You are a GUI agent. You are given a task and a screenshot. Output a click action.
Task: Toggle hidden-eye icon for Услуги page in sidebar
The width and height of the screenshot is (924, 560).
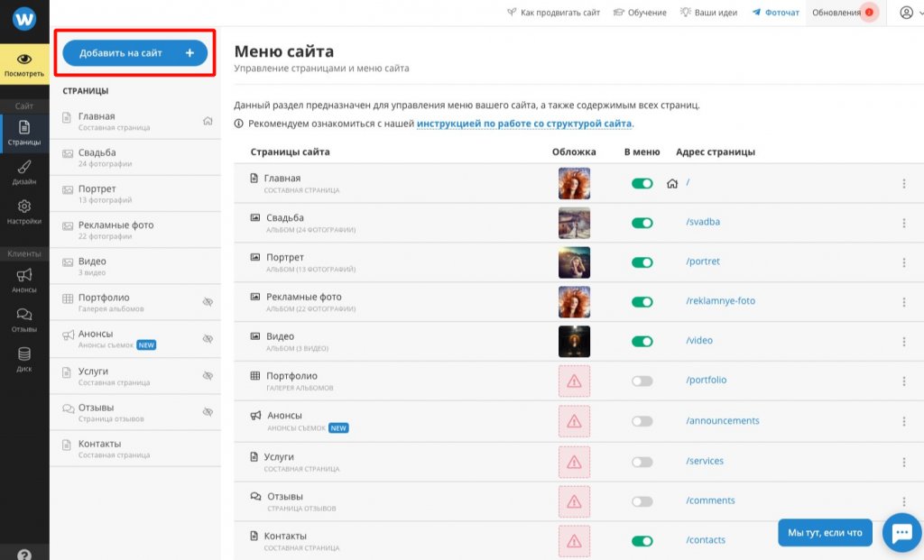[x=208, y=376]
